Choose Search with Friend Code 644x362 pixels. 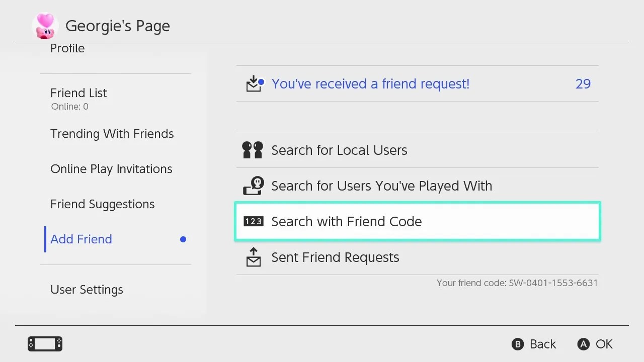click(346, 221)
